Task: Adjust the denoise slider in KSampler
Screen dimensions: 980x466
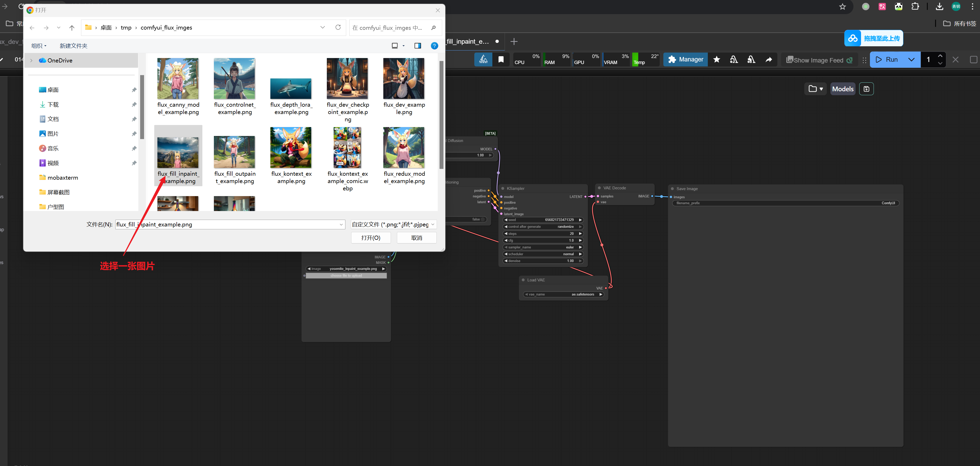Action: click(x=543, y=261)
